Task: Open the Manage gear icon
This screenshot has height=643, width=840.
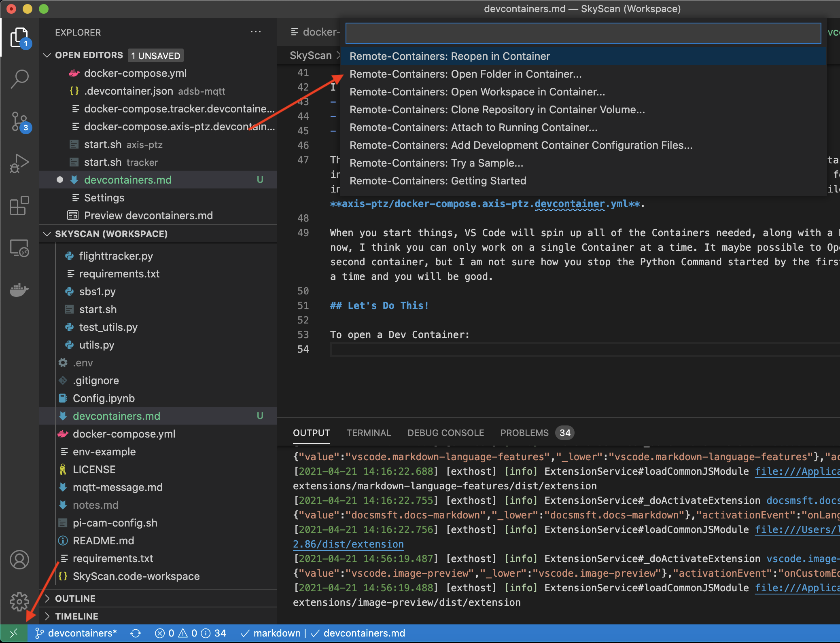Action: coord(19,602)
